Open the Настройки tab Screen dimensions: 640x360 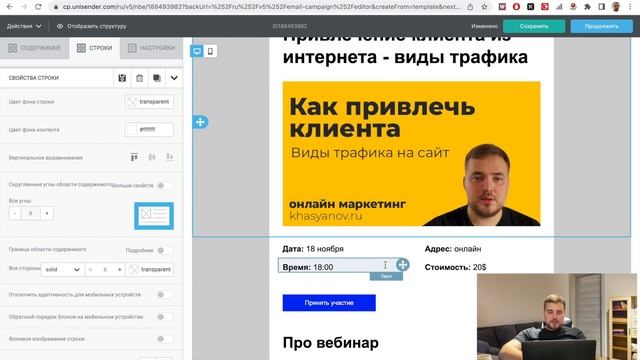tap(151, 48)
